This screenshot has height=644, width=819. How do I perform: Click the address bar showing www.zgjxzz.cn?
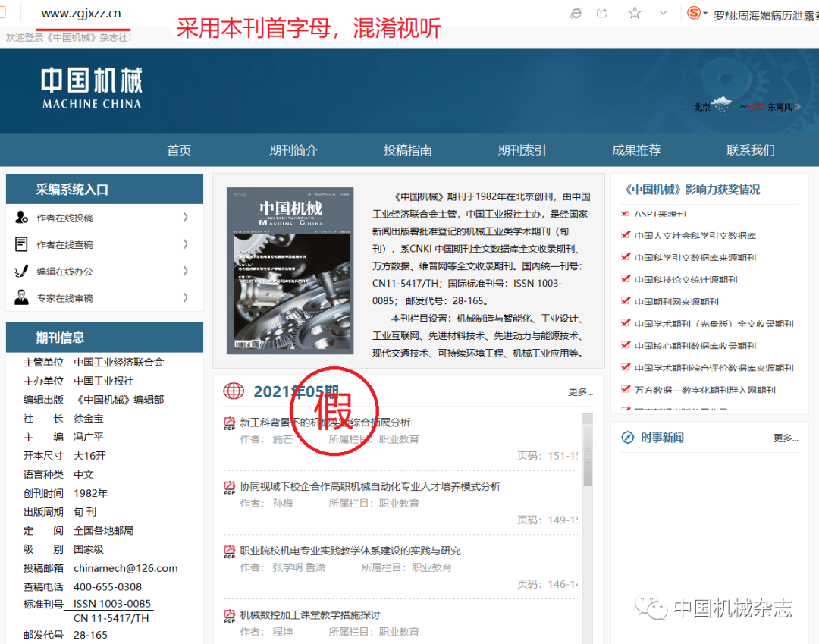[81, 14]
